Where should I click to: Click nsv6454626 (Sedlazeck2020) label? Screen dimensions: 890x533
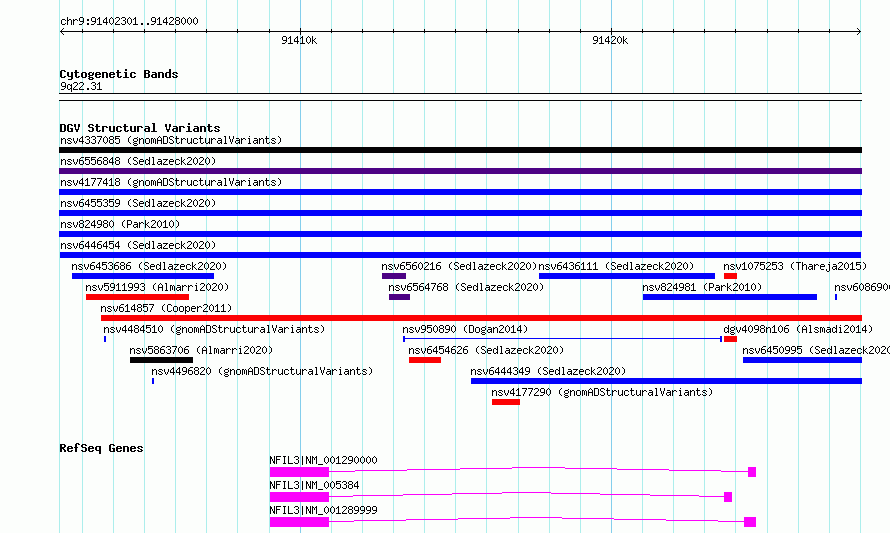[x=486, y=350]
